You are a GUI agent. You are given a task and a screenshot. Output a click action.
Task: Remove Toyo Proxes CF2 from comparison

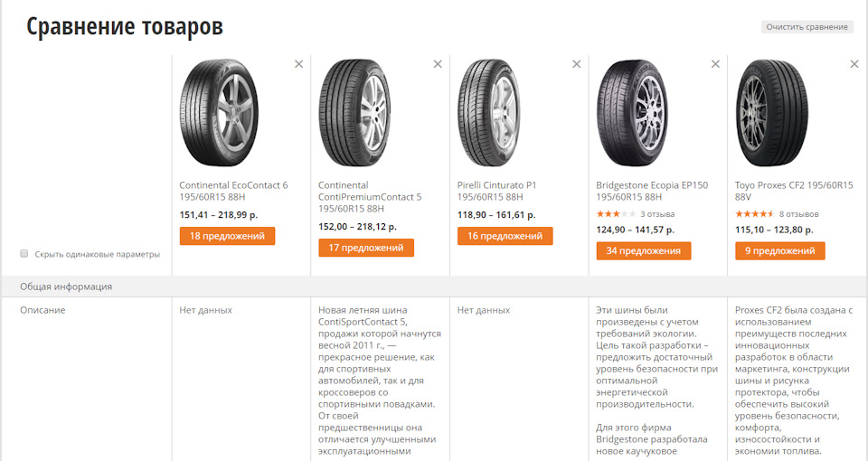click(854, 64)
